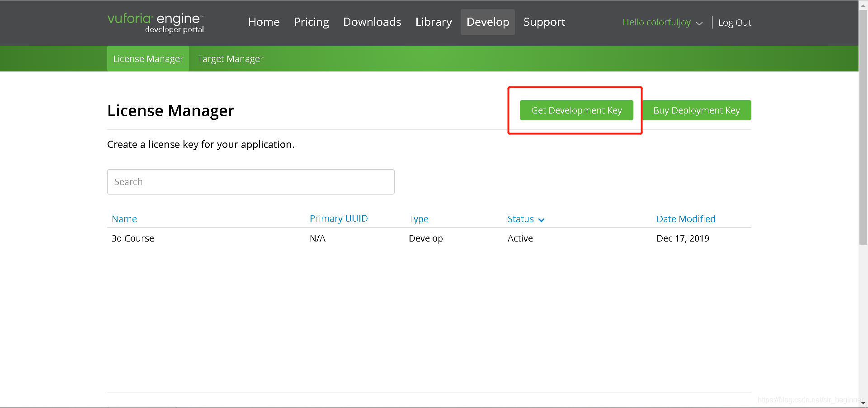The image size is (868, 408).
Task: Click the scrollbar down arrow
Action: click(863, 403)
